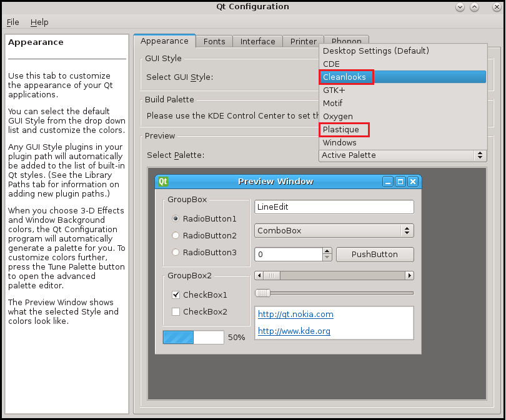506x420 pixels.
Task: Open the http://qt.nokia.com link
Action: tap(295, 315)
